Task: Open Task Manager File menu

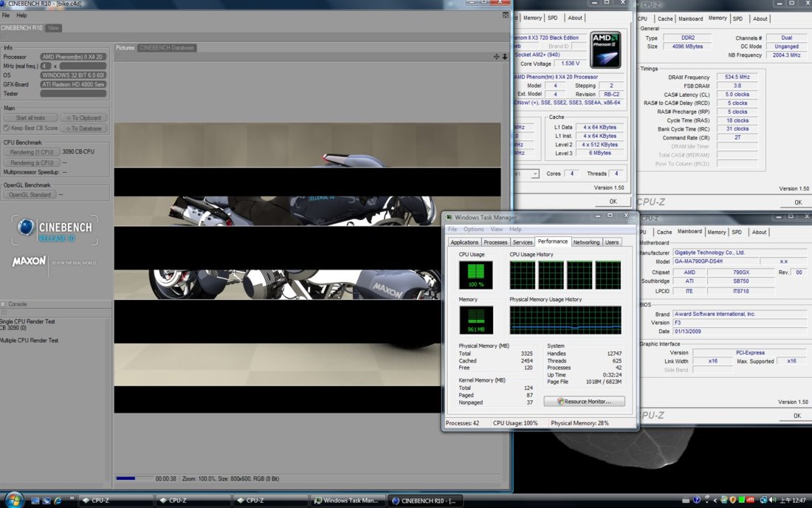Action: pyautogui.click(x=452, y=230)
